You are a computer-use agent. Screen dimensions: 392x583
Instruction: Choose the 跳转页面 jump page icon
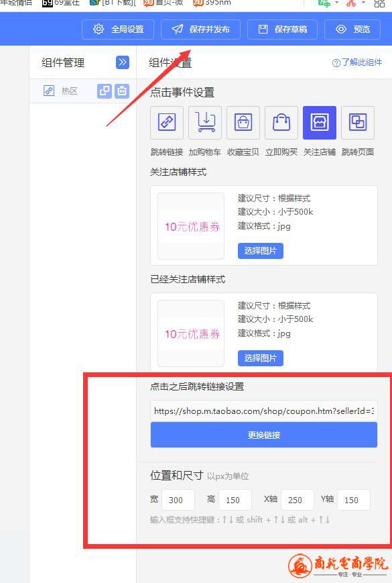(358, 122)
